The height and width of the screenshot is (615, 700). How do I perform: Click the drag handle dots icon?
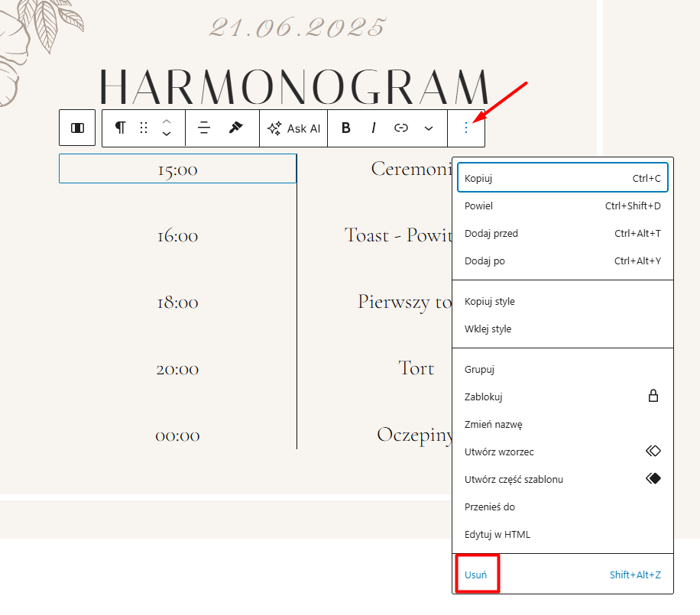[x=144, y=128]
